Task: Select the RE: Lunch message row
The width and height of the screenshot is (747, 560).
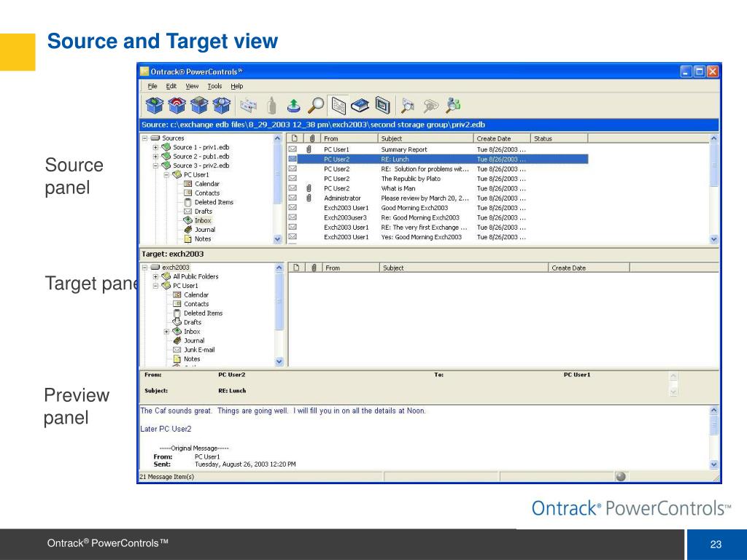Action: tap(438, 159)
